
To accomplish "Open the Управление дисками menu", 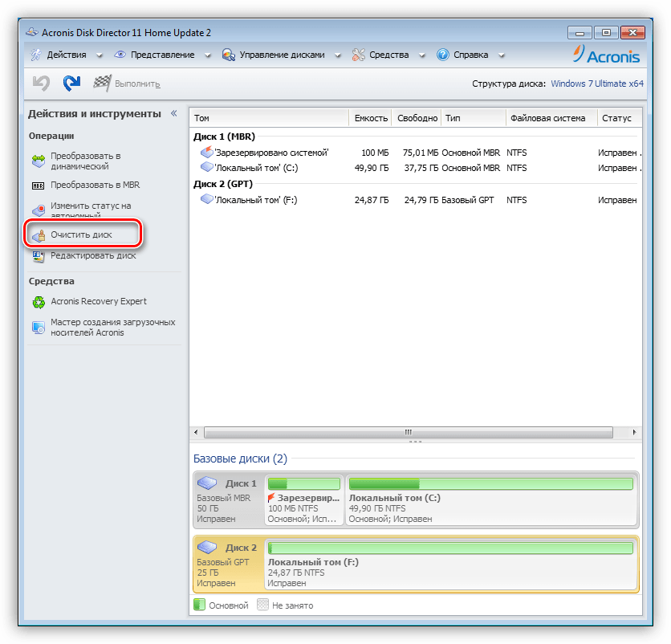I will [x=282, y=55].
